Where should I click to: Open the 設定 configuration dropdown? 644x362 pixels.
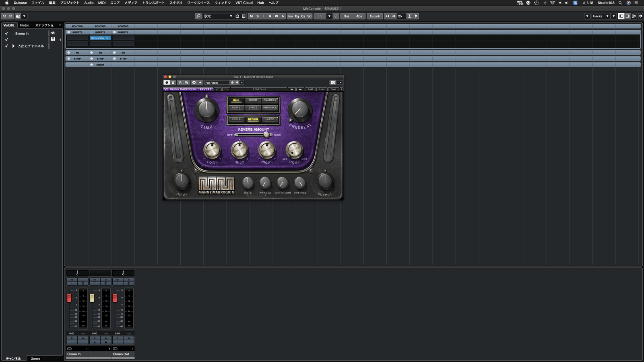[x=218, y=16]
